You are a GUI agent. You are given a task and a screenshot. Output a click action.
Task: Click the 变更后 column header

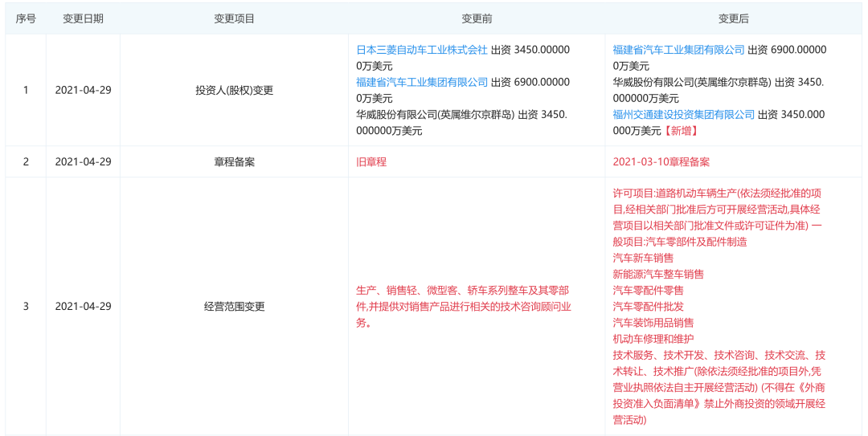click(x=734, y=18)
